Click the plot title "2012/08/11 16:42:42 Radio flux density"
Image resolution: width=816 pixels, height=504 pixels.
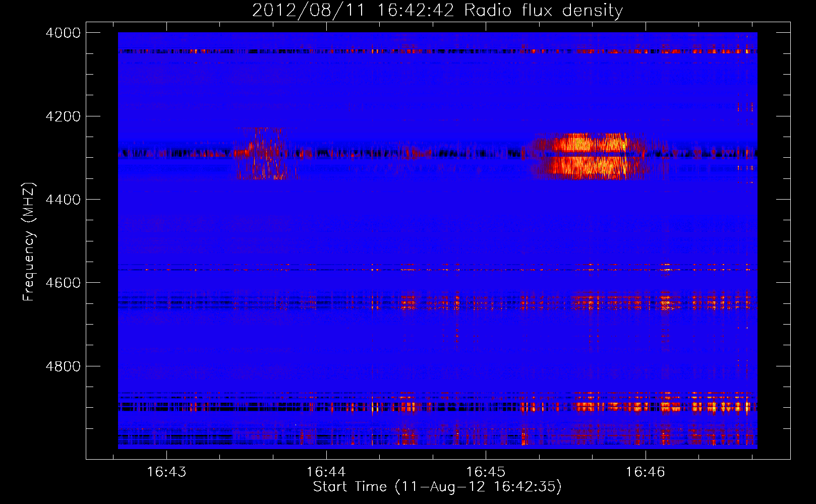click(x=437, y=11)
